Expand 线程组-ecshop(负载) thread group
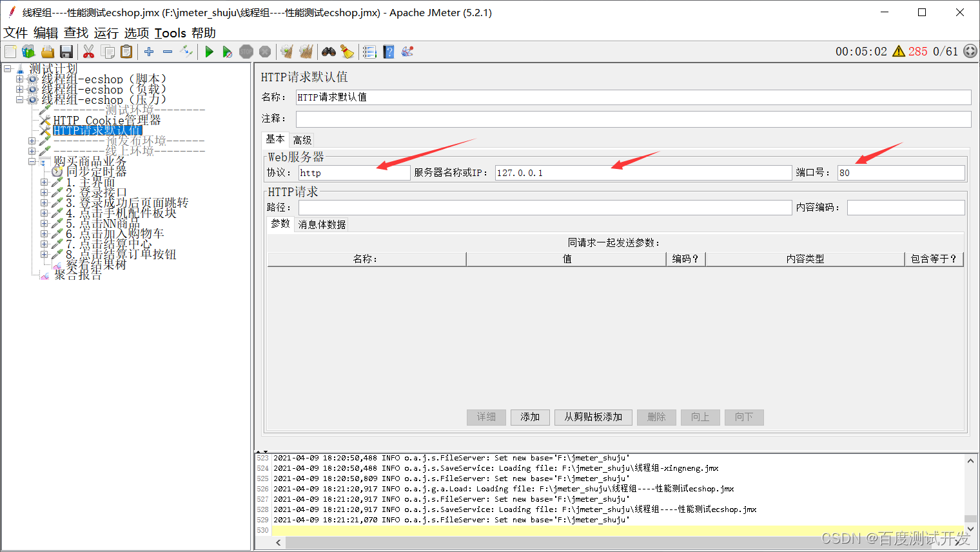980x552 pixels. pyautogui.click(x=19, y=89)
